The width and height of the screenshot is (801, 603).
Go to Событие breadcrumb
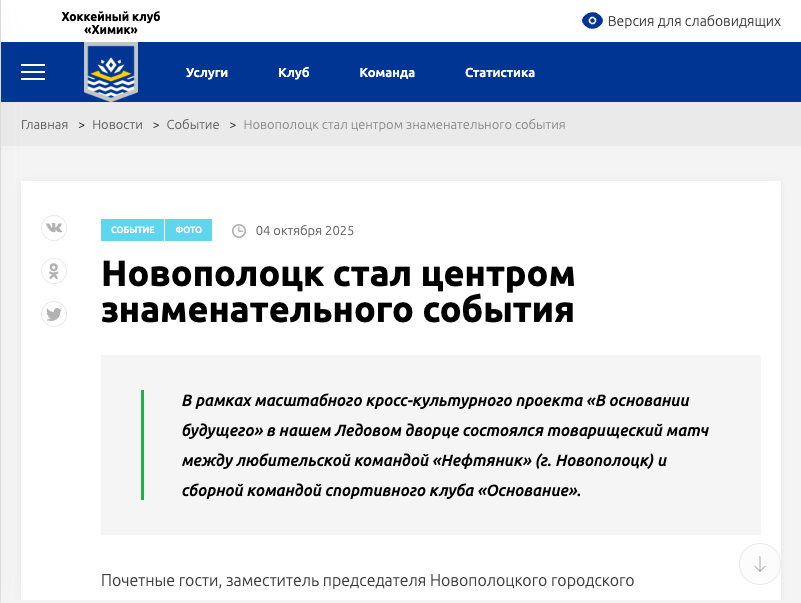pyautogui.click(x=193, y=125)
